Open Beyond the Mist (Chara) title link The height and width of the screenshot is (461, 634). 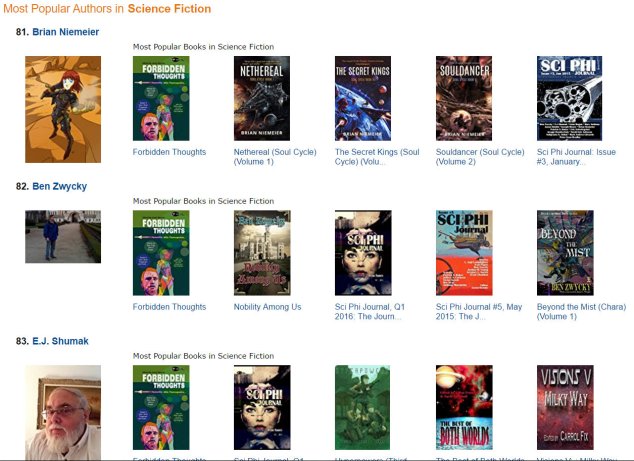point(581,311)
